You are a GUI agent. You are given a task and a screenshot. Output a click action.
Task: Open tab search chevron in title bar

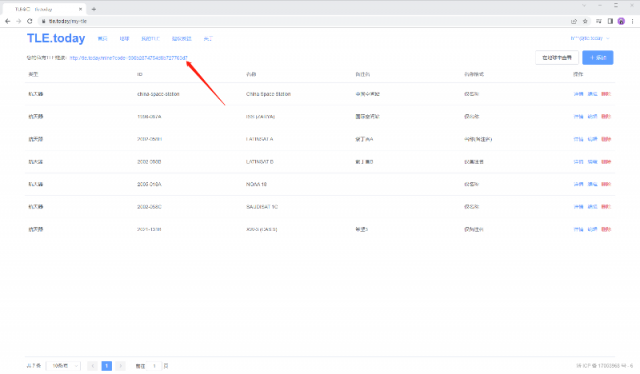coord(584,5)
